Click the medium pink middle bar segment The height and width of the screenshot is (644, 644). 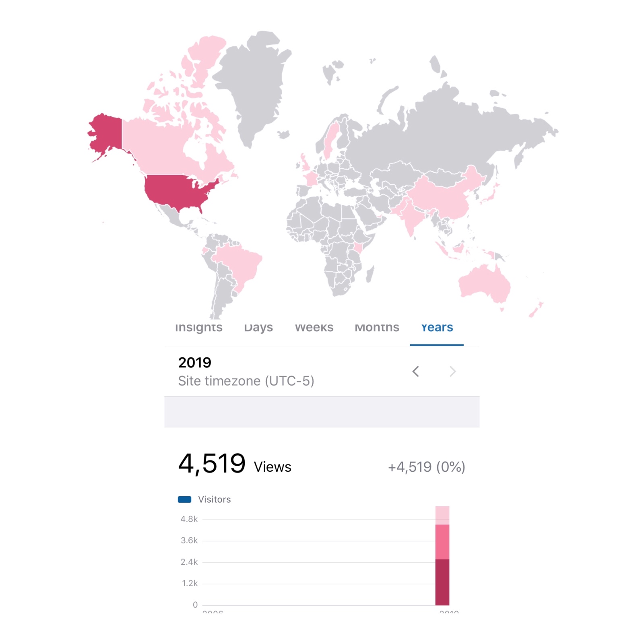tap(442, 541)
